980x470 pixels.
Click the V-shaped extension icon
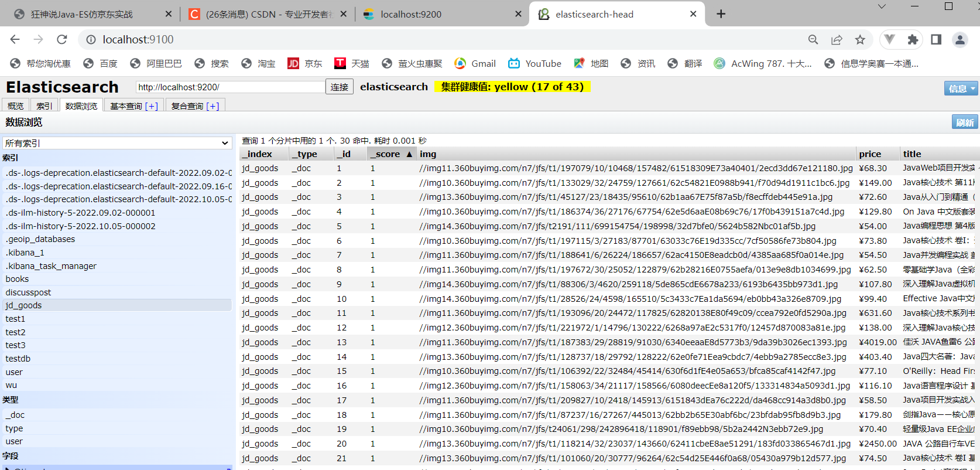click(x=889, y=39)
